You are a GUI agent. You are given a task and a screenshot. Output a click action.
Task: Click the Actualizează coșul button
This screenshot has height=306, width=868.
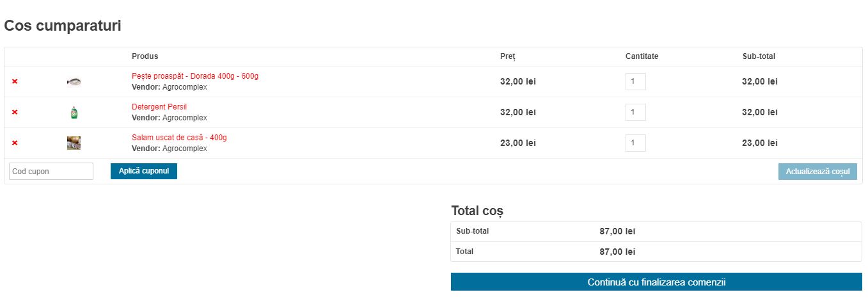pos(817,172)
